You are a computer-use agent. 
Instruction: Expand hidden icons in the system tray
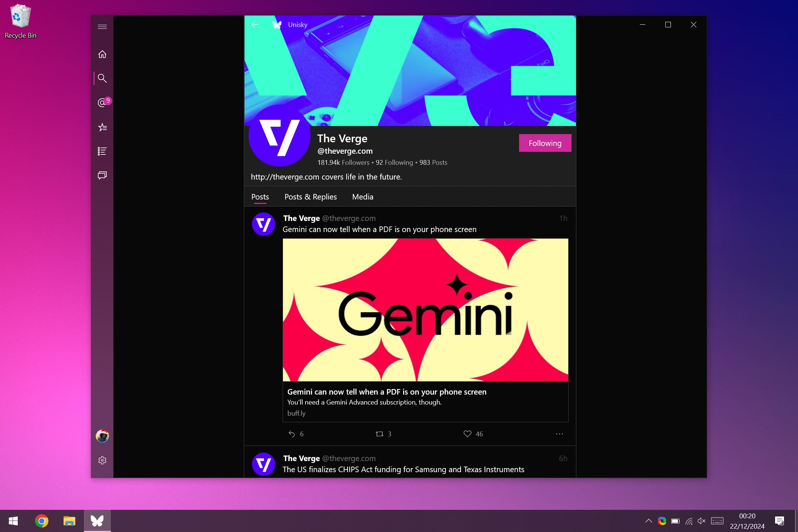(648, 521)
